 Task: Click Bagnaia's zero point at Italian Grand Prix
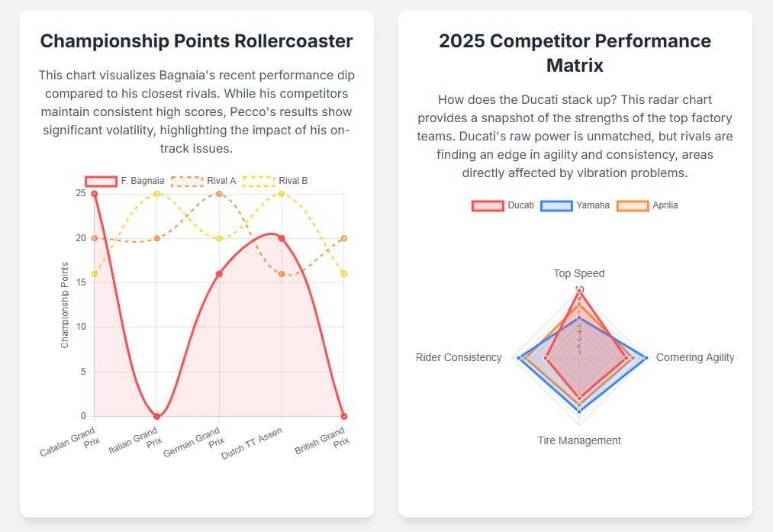[156, 416]
